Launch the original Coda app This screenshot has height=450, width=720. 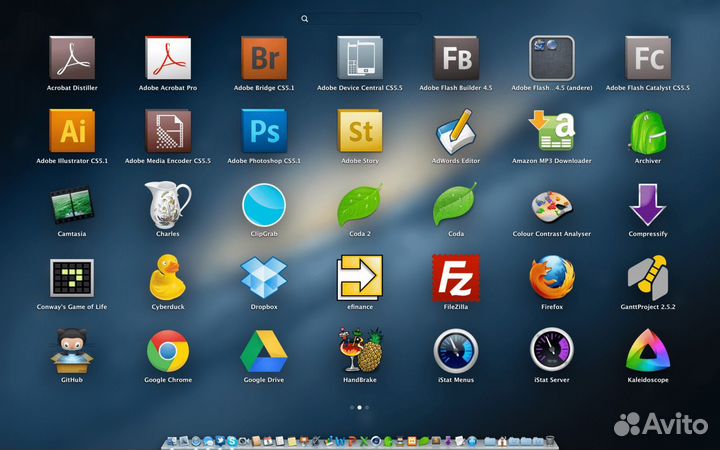[456, 204]
